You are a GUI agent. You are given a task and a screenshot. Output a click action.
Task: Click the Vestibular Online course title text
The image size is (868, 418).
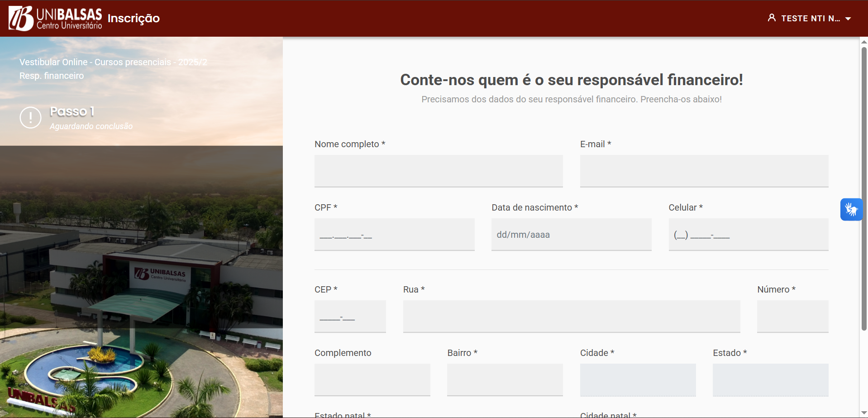coord(113,62)
